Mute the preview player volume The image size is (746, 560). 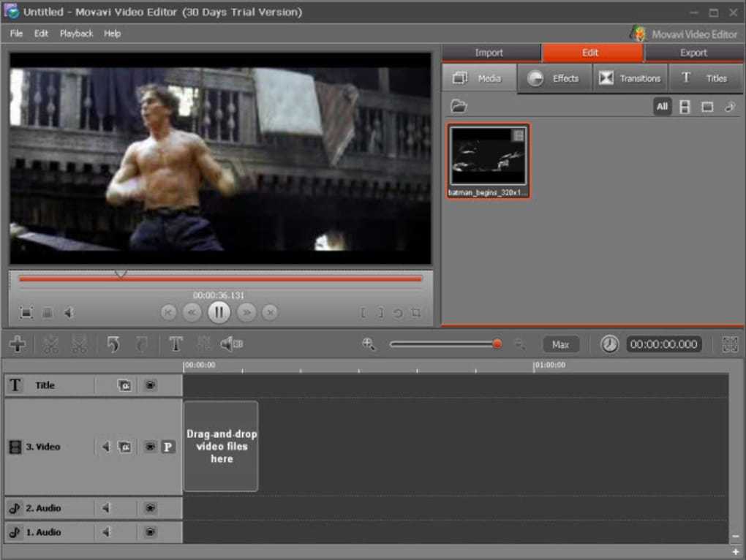point(69,313)
